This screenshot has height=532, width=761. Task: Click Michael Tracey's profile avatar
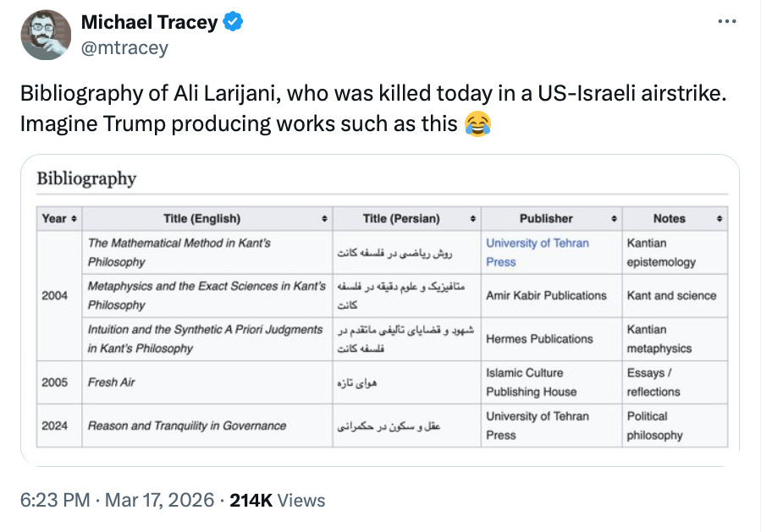coord(46,35)
